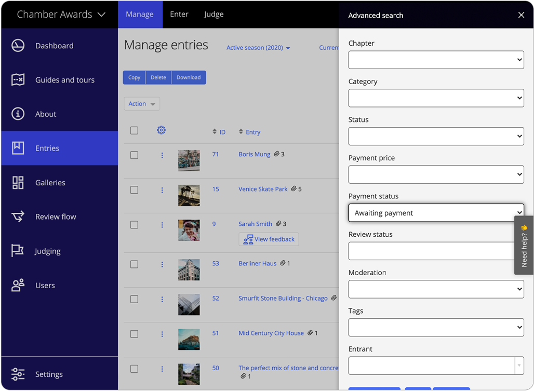Expand the Chapter dropdown in Advanced search
Viewport: 534px width, 392px height.
(x=436, y=60)
